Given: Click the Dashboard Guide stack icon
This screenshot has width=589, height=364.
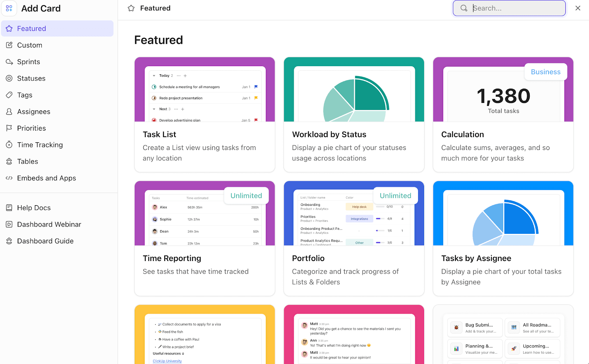Looking at the screenshot, I should 9,241.
